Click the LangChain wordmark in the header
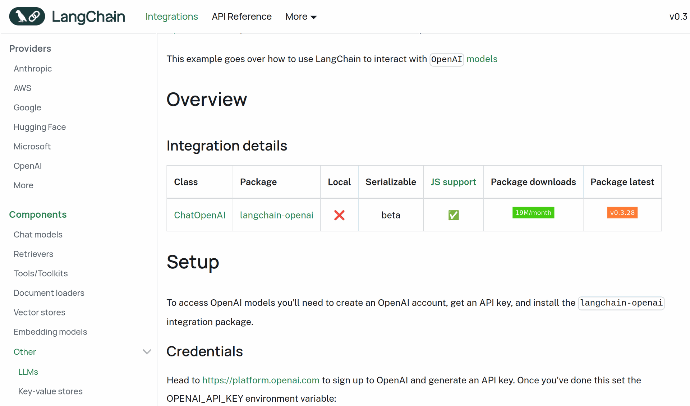The height and width of the screenshot is (406, 690). click(x=88, y=17)
